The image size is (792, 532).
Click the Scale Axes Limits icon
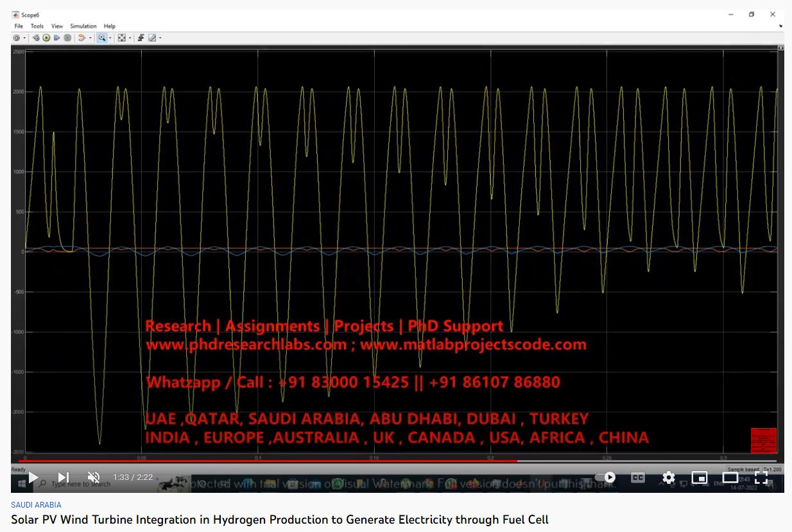[121, 39]
